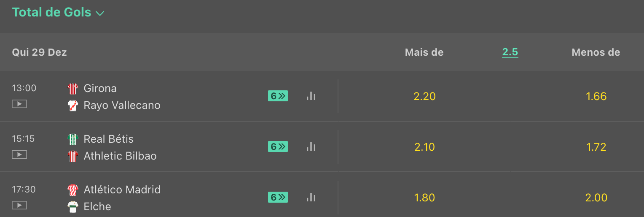Open Girona team name link
644x217 pixels.
coord(100,88)
